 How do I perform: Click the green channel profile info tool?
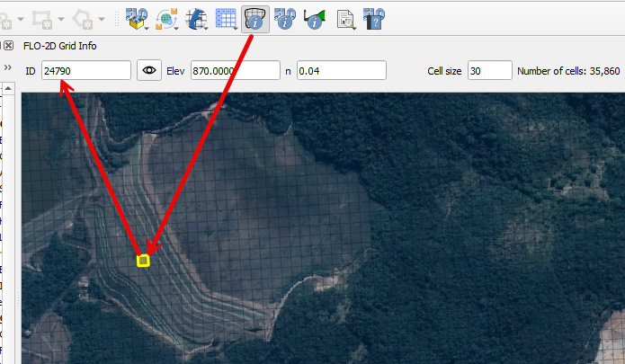pyautogui.click(x=315, y=17)
